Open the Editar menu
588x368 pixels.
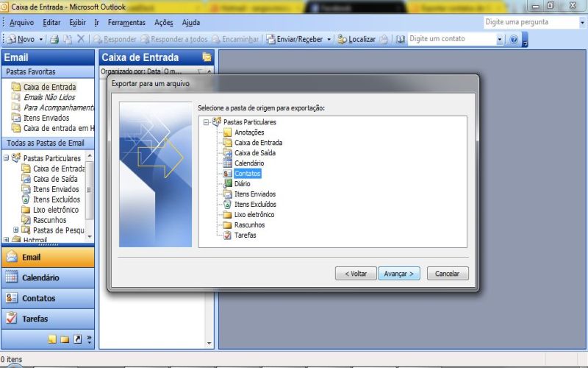click(51, 23)
